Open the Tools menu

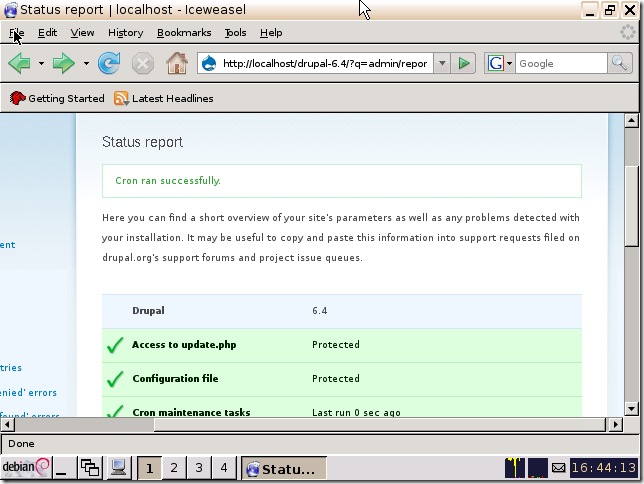click(235, 32)
